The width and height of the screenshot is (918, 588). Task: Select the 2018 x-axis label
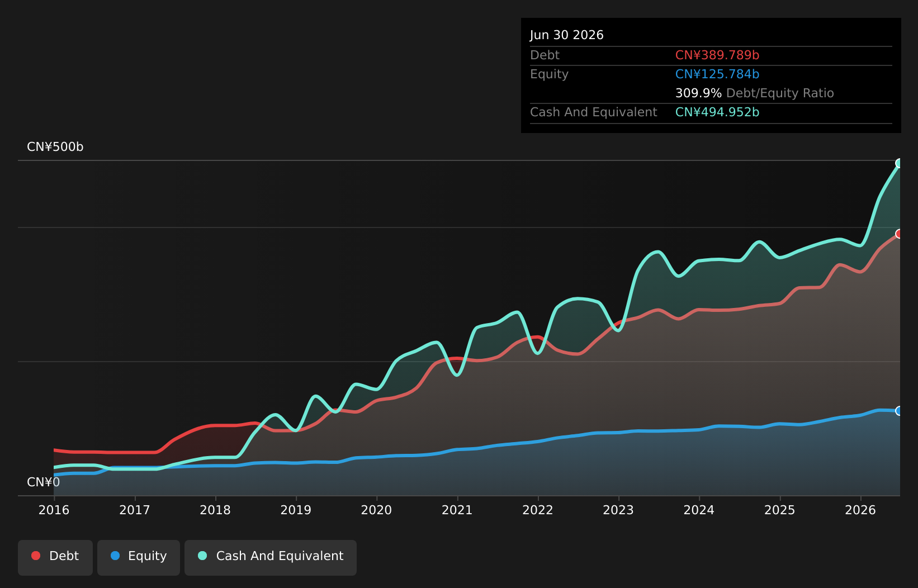[215, 510]
